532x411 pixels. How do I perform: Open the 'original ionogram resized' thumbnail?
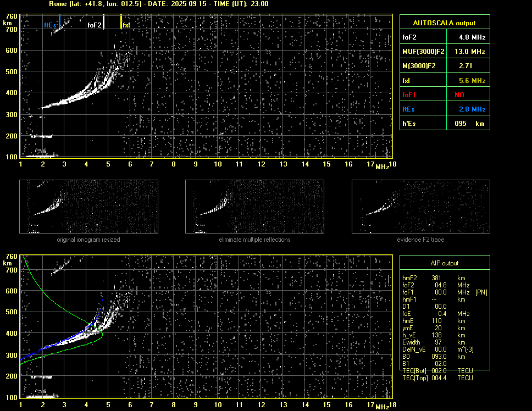click(x=88, y=207)
